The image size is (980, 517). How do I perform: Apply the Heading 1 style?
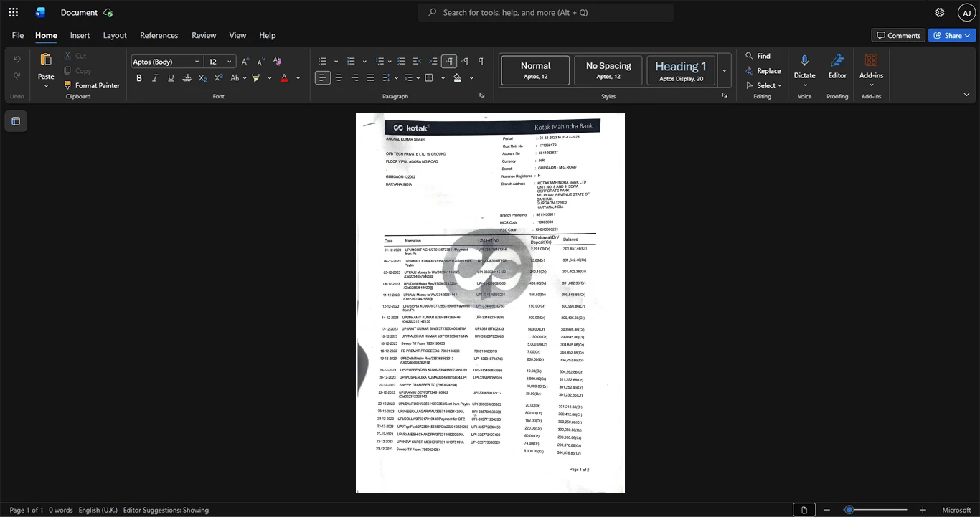tap(681, 70)
